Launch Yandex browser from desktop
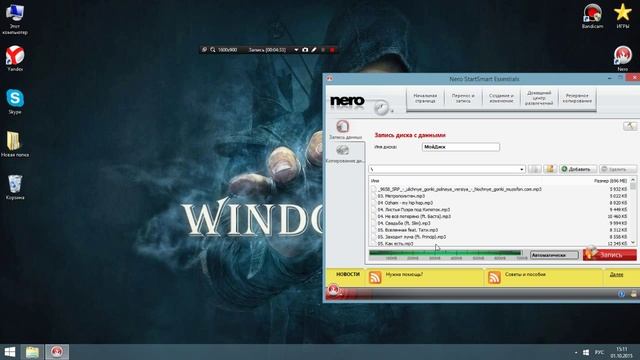Screen dimensions: 640x360 (x=15, y=58)
